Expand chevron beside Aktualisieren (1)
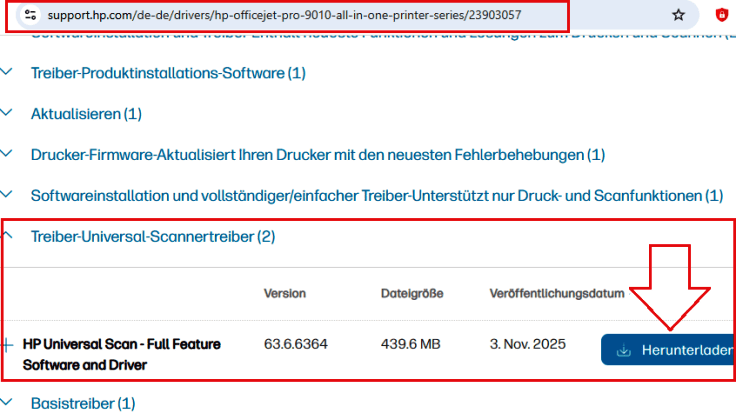This screenshot has height=413, width=736. [7, 113]
